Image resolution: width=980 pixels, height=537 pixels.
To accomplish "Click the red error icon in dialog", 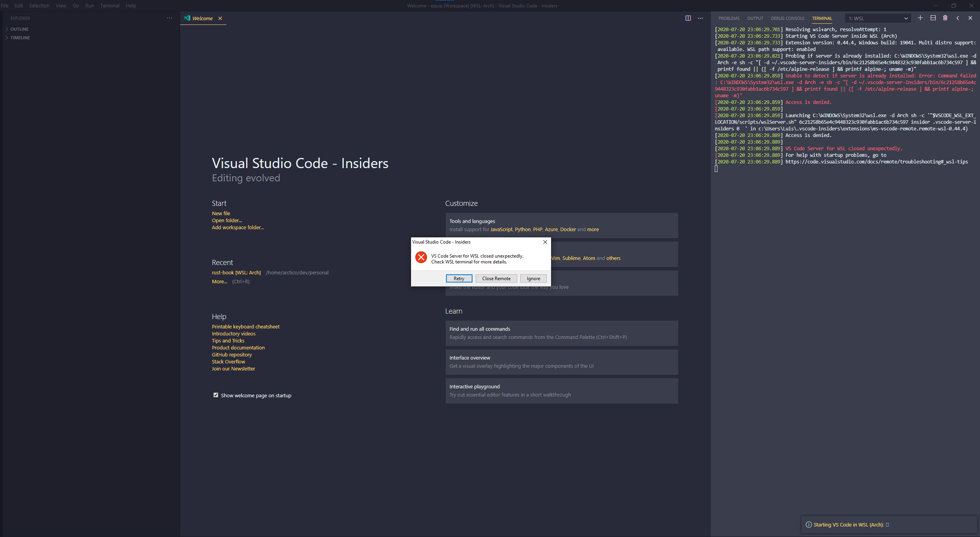I will [x=421, y=257].
